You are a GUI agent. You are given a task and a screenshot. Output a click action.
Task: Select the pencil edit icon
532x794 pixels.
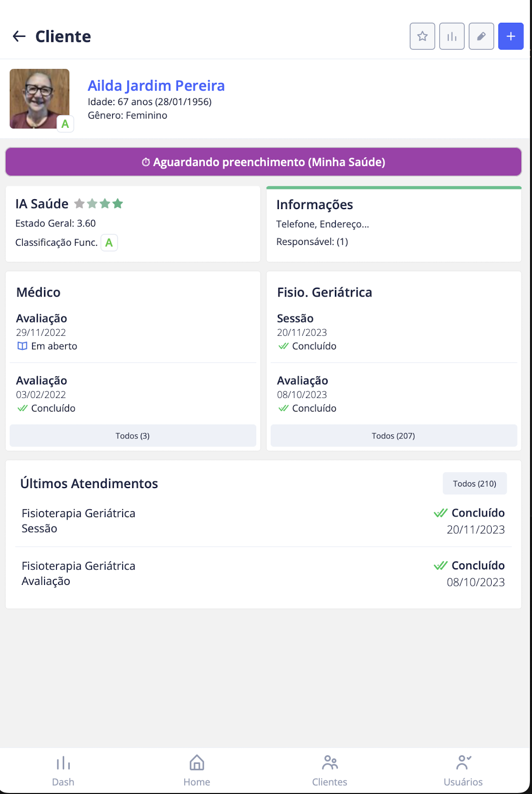[481, 36]
